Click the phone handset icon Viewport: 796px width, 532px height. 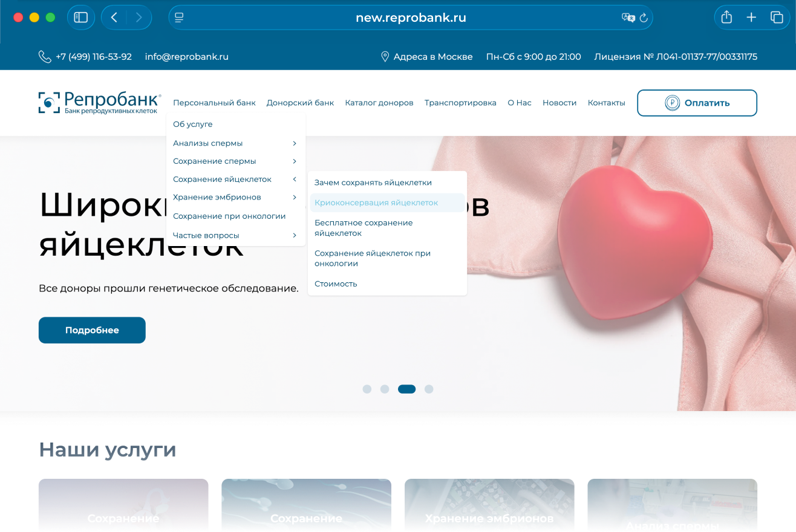coord(45,57)
